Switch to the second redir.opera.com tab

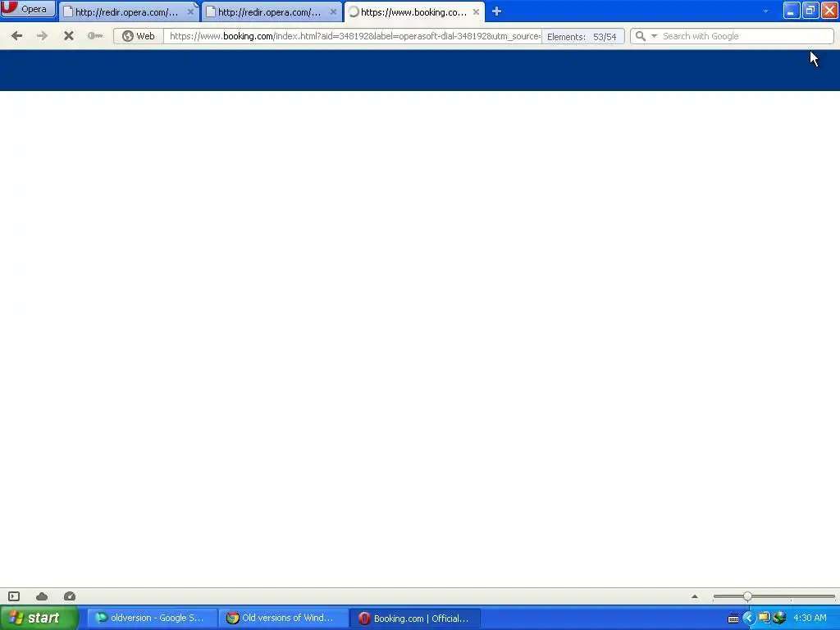269,11
